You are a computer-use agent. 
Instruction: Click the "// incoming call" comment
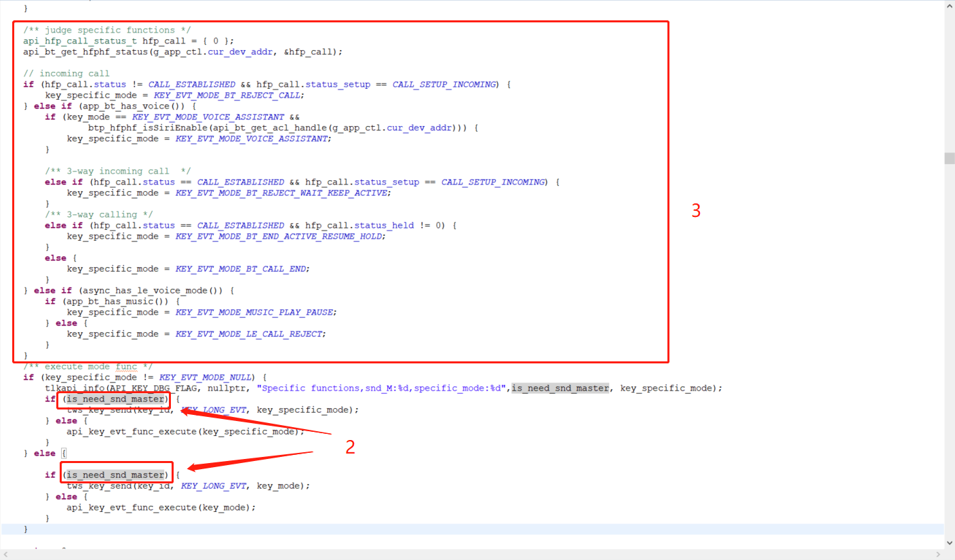click(66, 73)
